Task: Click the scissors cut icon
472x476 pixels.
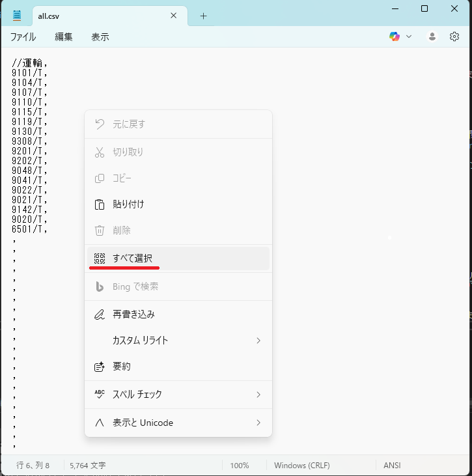Action: (100, 152)
